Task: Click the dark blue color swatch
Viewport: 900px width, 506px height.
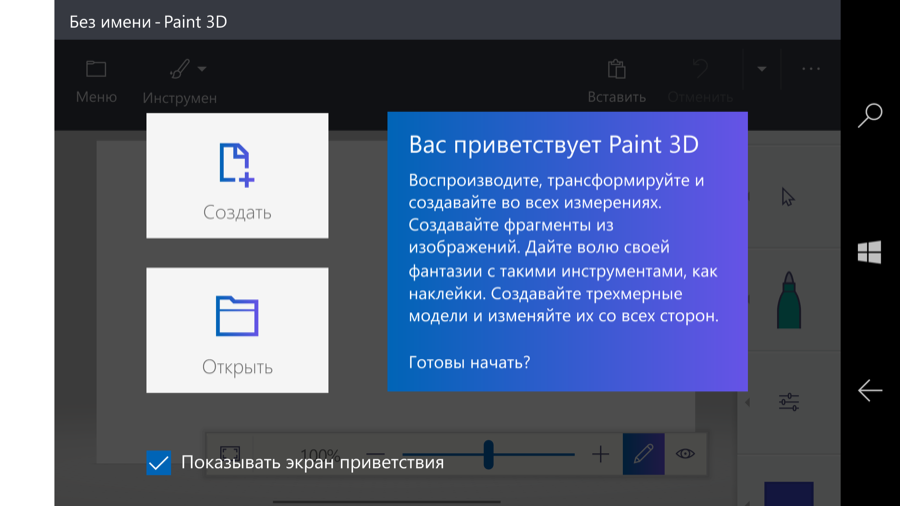Action: tap(789, 494)
